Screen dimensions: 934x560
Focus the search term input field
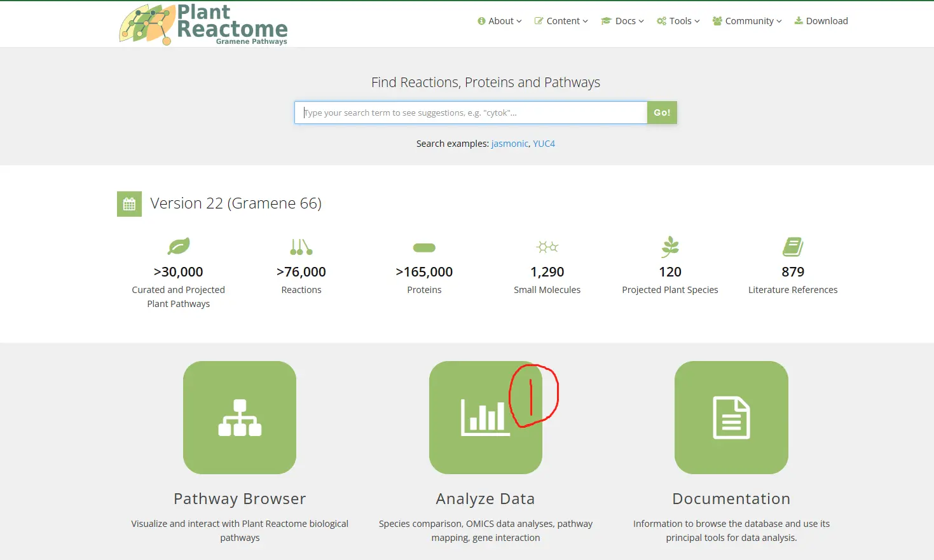click(470, 113)
